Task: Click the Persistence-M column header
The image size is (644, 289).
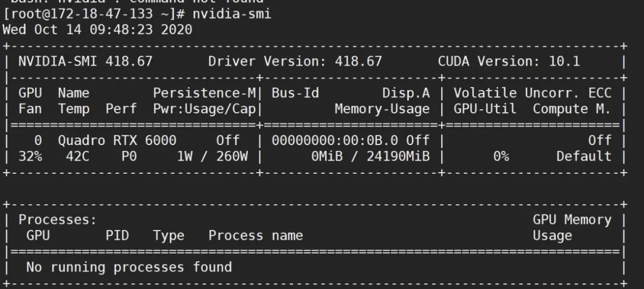Action: (x=204, y=93)
